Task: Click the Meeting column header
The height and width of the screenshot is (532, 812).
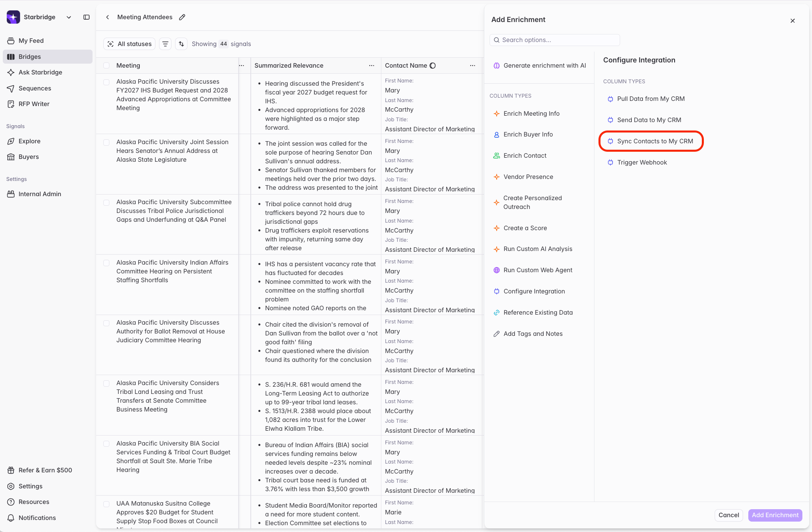Action: pyautogui.click(x=128, y=66)
